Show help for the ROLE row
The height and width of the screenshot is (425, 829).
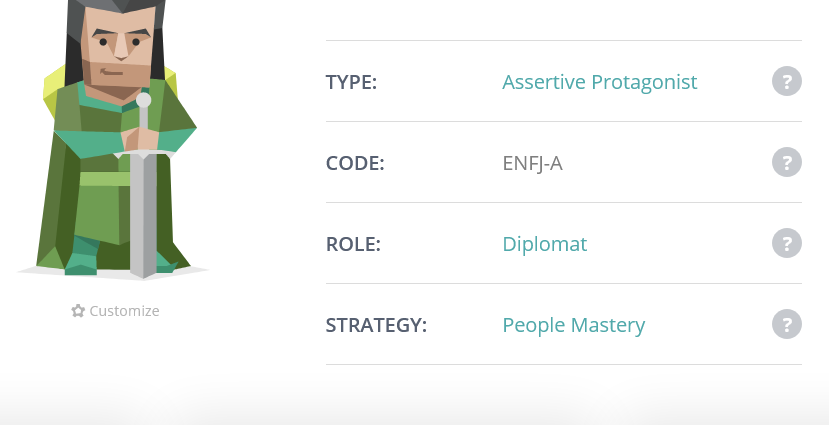pos(787,243)
